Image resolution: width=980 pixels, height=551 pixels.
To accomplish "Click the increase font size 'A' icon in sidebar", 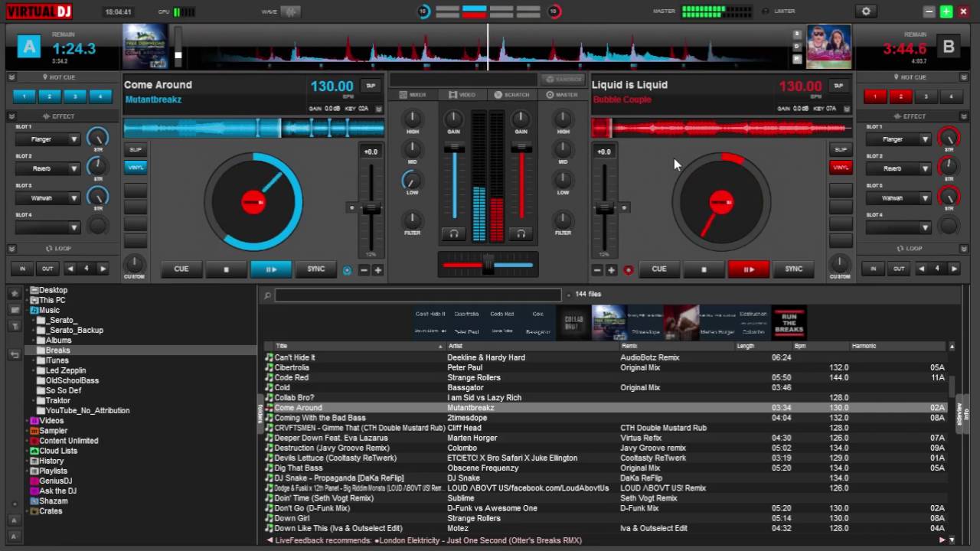I will (x=15, y=521).
